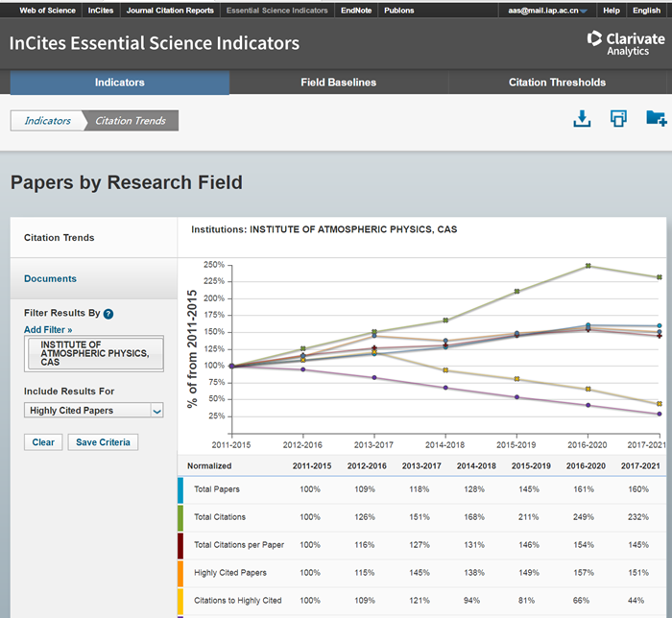Open Publons from top bar
The image size is (672, 618).
pos(399,11)
